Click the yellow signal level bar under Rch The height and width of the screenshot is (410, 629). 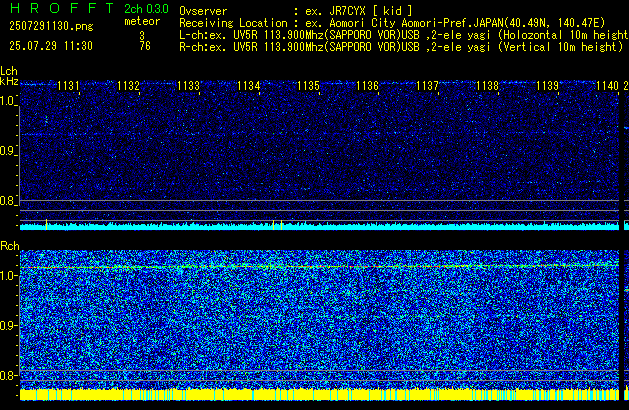point(319,394)
